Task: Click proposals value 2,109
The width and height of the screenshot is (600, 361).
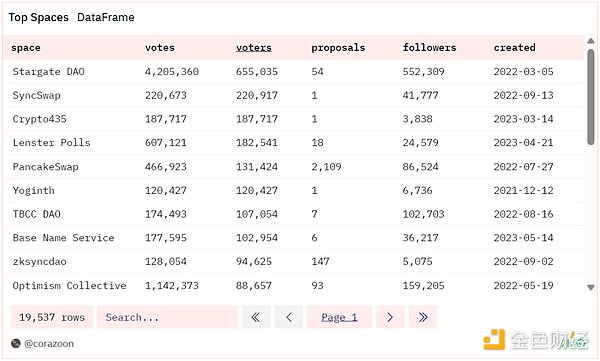Action: tap(326, 167)
